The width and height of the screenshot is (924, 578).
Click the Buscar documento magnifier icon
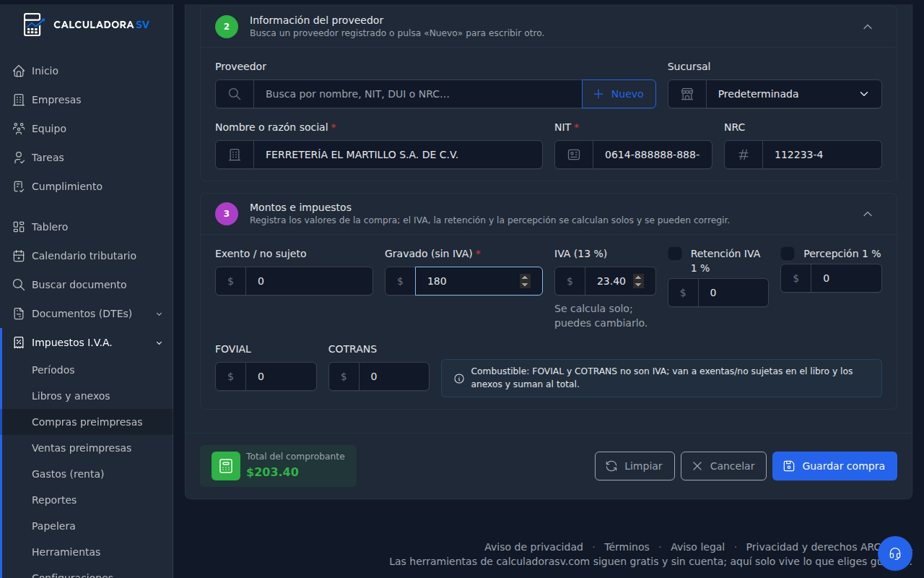point(19,285)
